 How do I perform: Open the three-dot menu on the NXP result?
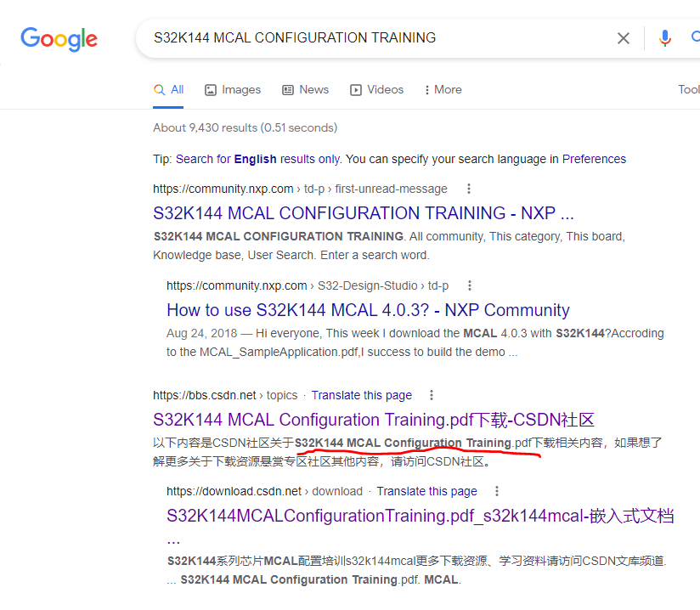468,189
